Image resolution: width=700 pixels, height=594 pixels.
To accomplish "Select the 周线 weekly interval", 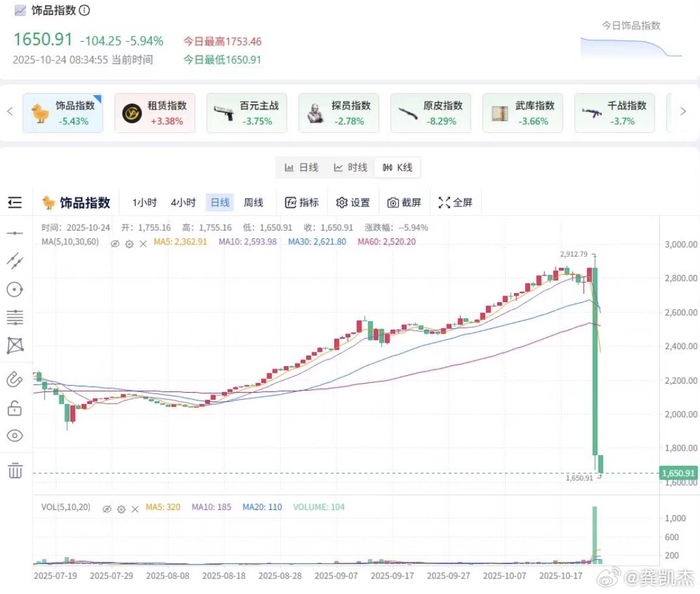I will point(253,202).
